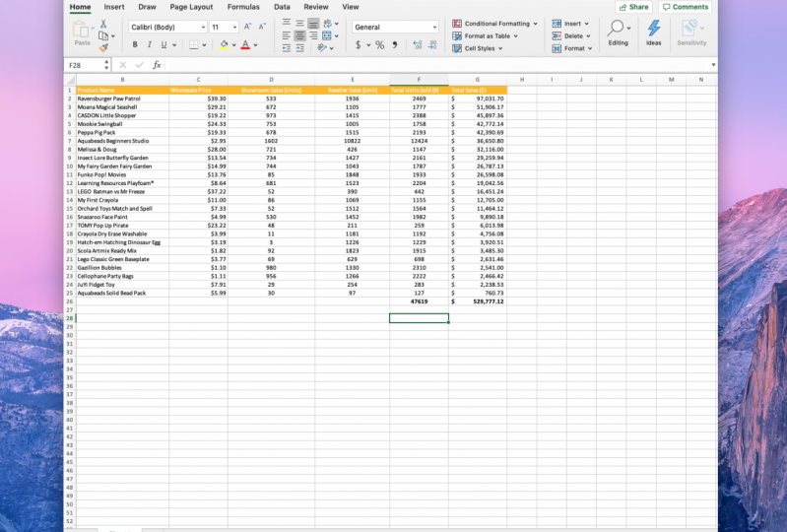
Task: Click the Align Right icon
Action: pos(313,35)
